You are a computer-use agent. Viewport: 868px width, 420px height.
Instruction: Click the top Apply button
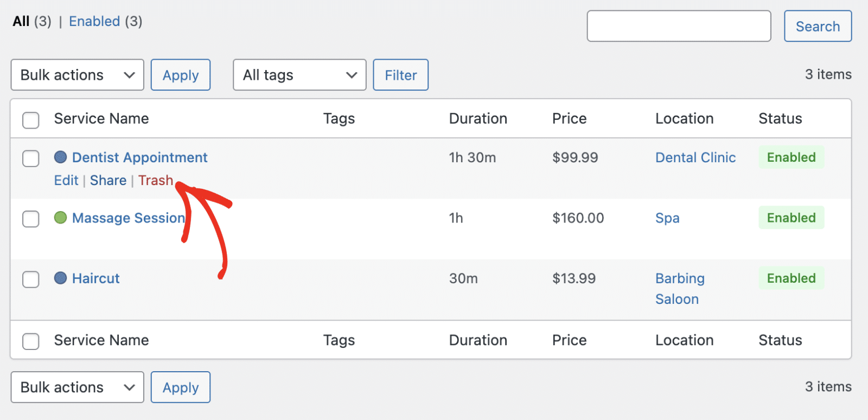click(181, 75)
